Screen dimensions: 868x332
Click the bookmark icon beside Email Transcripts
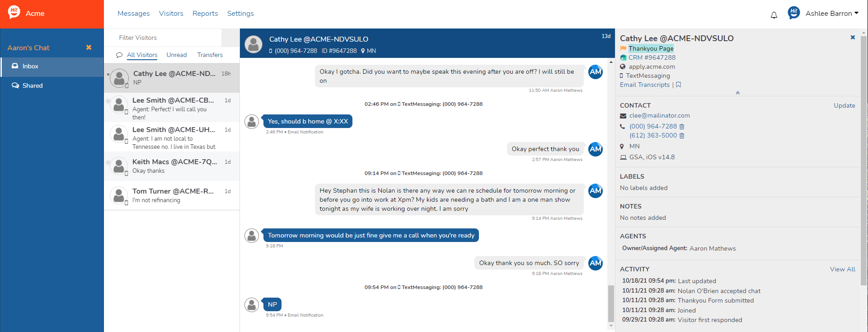click(679, 85)
